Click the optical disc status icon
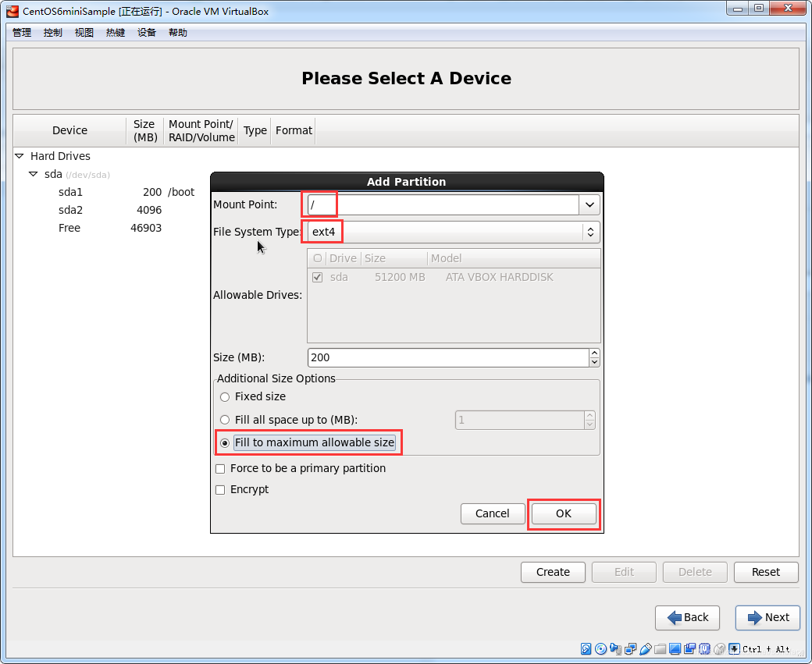 pos(600,649)
